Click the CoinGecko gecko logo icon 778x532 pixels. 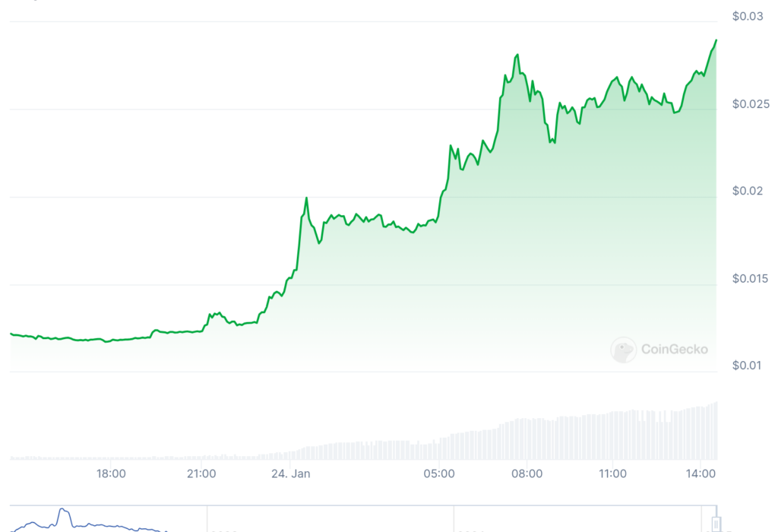pos(623,350)
